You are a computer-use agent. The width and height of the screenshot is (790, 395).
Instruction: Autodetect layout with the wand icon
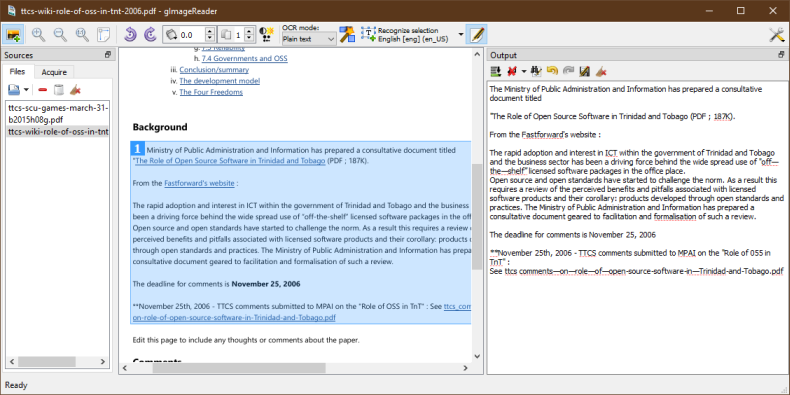click(347, 35)
